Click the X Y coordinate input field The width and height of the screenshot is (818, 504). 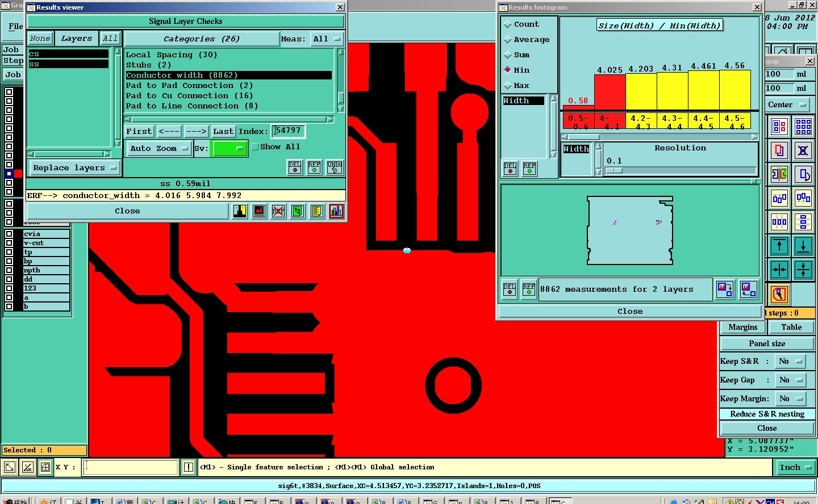[x=131, y=468]
